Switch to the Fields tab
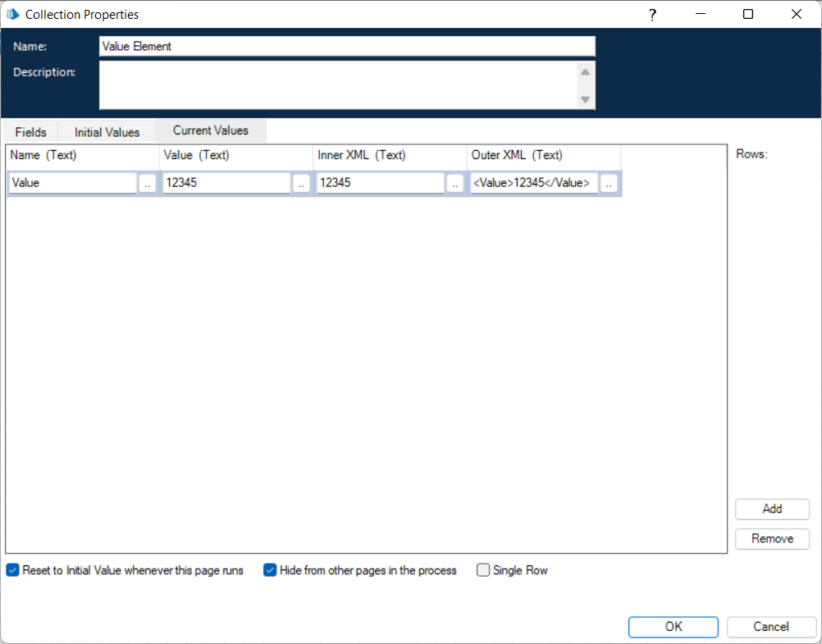 click(x=30, y=131)
